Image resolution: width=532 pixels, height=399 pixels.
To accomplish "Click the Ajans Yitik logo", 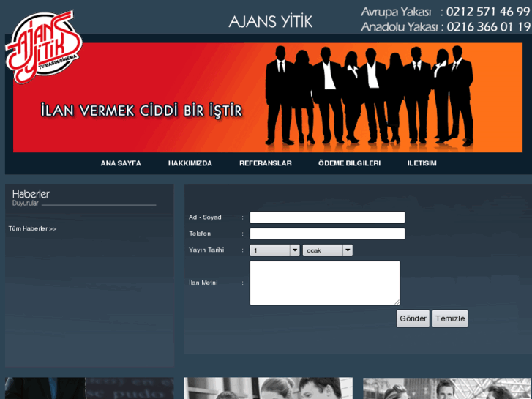I will tap(44, 47).
